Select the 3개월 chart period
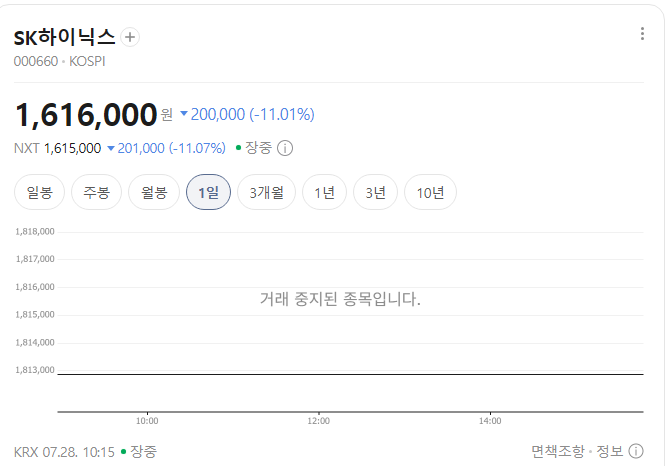Viewport: 665px width, 466px height. [266, 192]
